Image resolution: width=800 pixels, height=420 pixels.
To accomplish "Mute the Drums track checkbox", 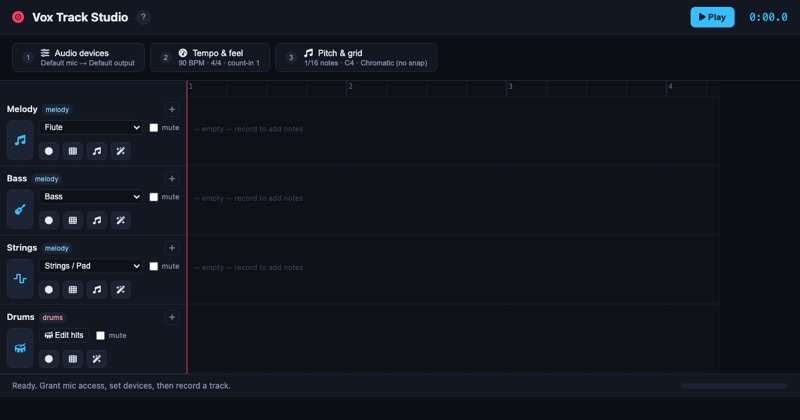I will point(101,336).
